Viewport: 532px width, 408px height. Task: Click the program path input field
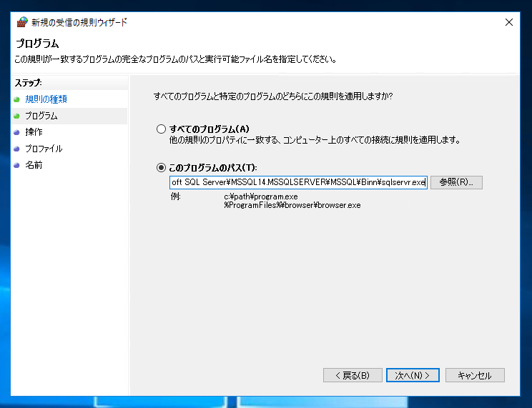tap(298, 182)
